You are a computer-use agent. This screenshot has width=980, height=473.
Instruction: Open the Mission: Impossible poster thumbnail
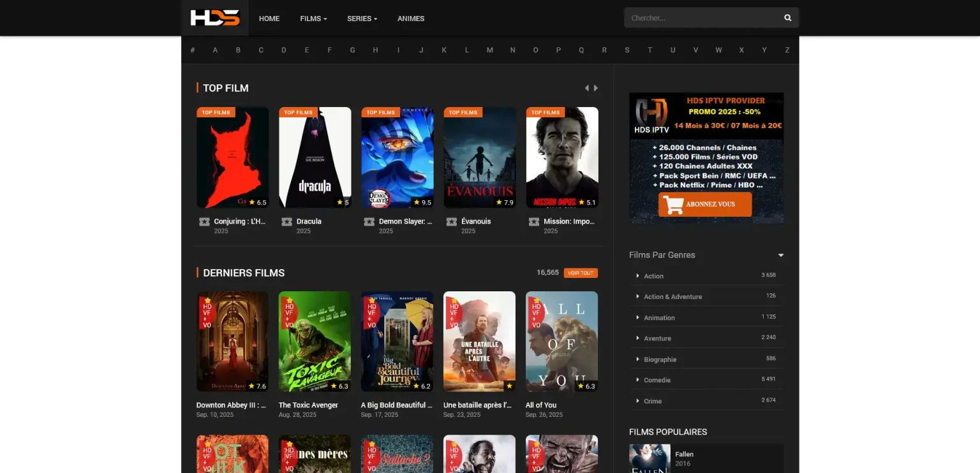click(x=562, y=157)
